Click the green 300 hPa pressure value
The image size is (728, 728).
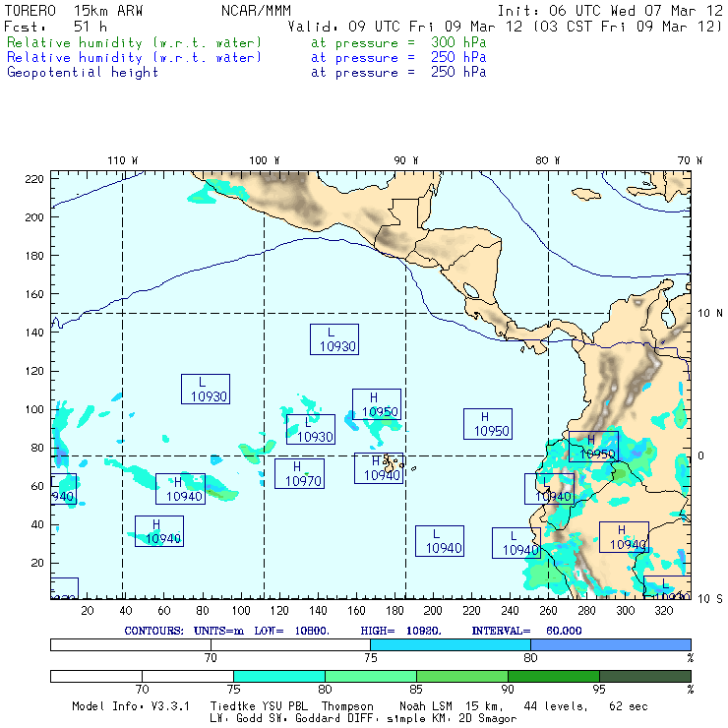458,42
